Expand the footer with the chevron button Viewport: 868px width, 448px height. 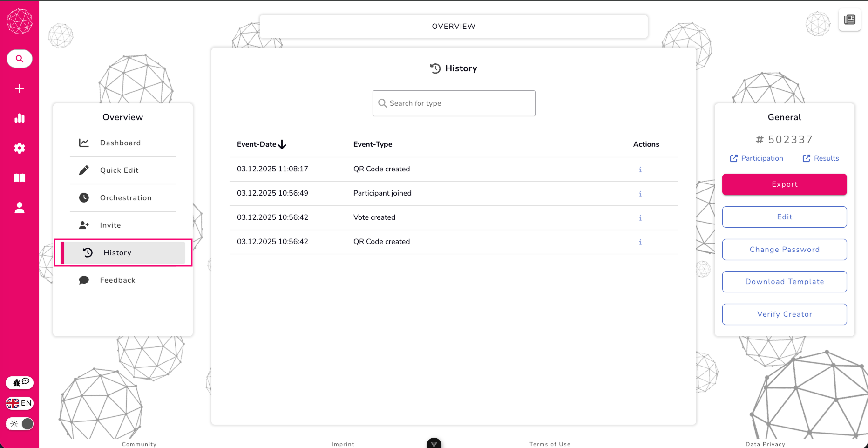point(434,444)
